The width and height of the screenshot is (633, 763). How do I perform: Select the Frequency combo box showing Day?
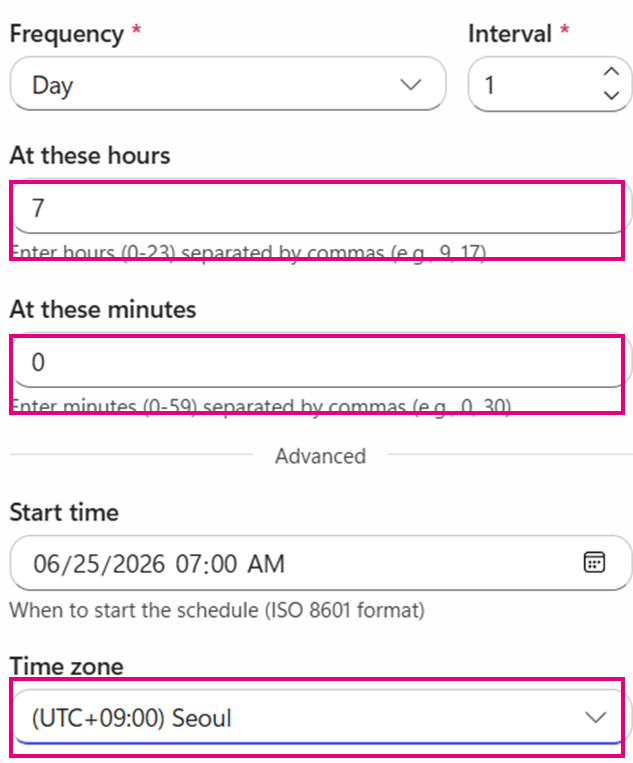tap(228, 84)
